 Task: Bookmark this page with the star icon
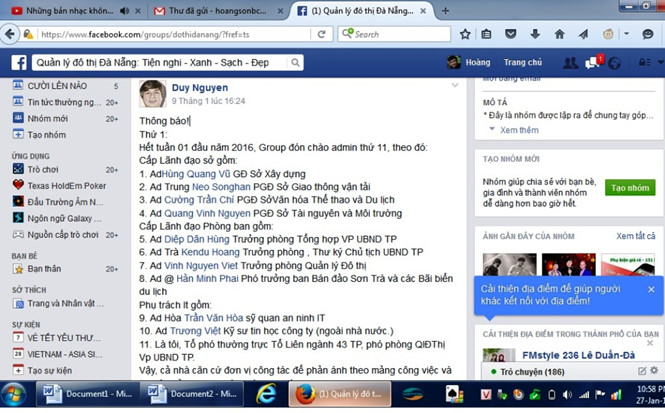click(x=465, y=34)
